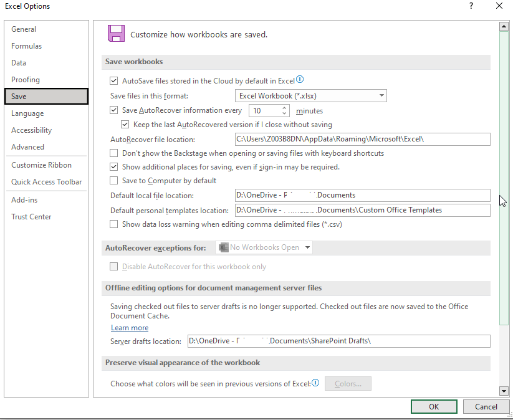Click the info icon beside Colors description
This screenshot has height=420, width=513.
(315, 383)
